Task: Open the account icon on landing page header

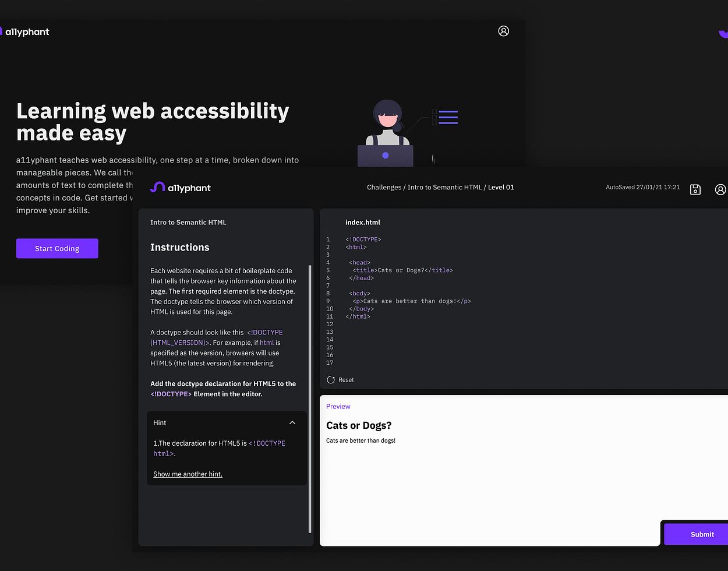Action: (504, 31)
